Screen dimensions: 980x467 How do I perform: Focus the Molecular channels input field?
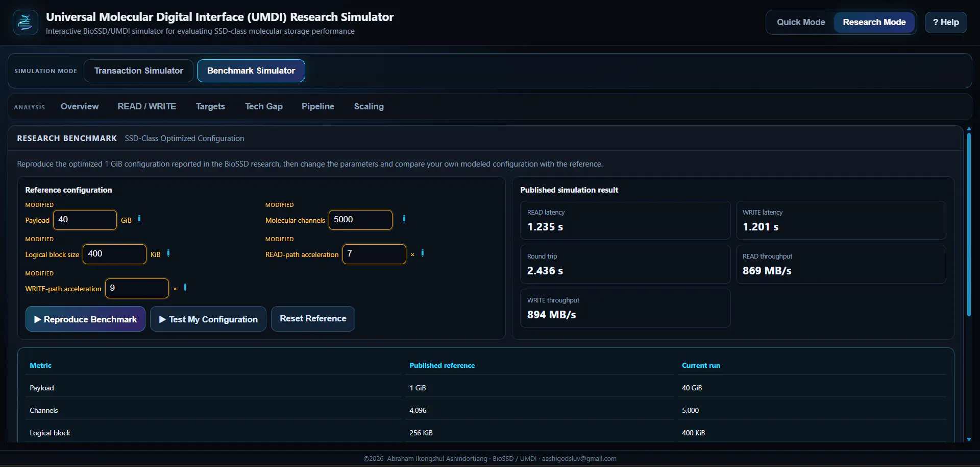pos(360,220)
